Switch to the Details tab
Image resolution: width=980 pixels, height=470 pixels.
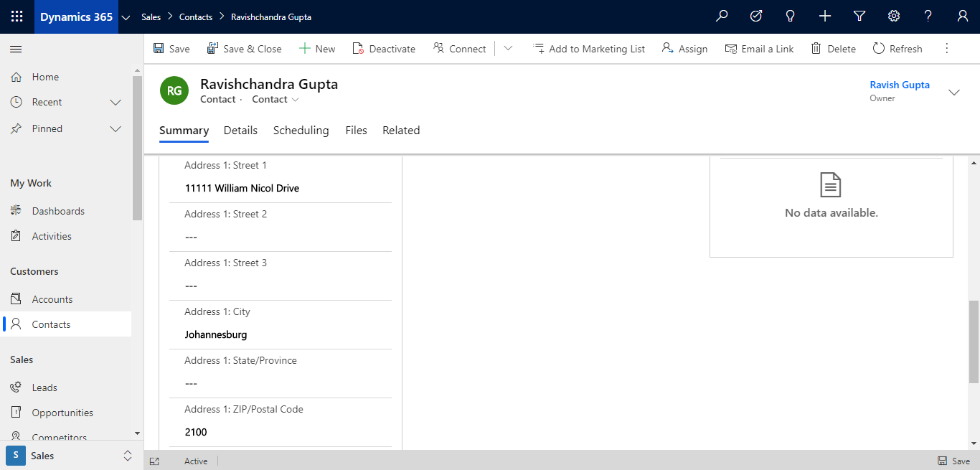click(240, 131)
